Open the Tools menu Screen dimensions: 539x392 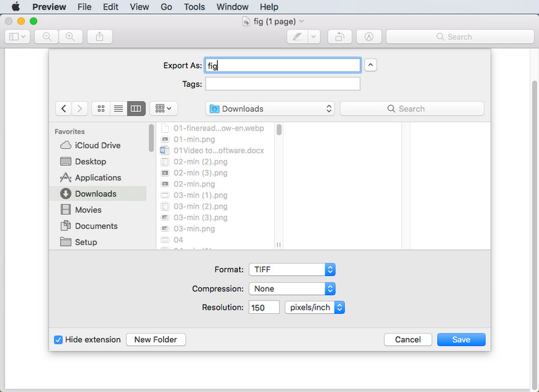(195, 7)
